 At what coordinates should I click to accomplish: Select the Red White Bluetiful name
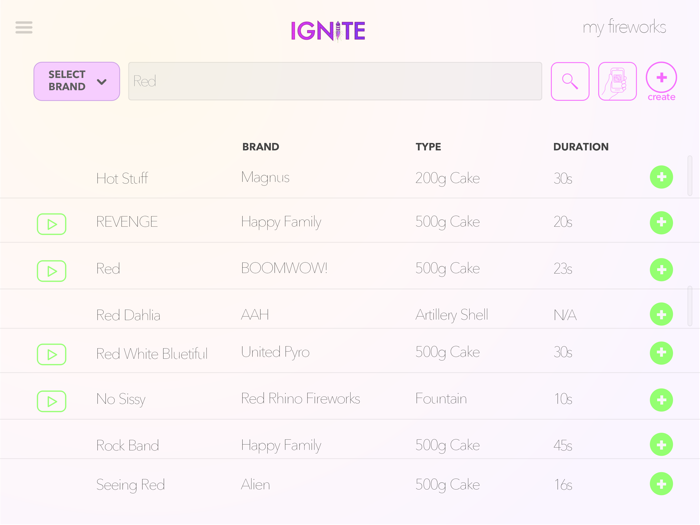[x=152, y=354]
